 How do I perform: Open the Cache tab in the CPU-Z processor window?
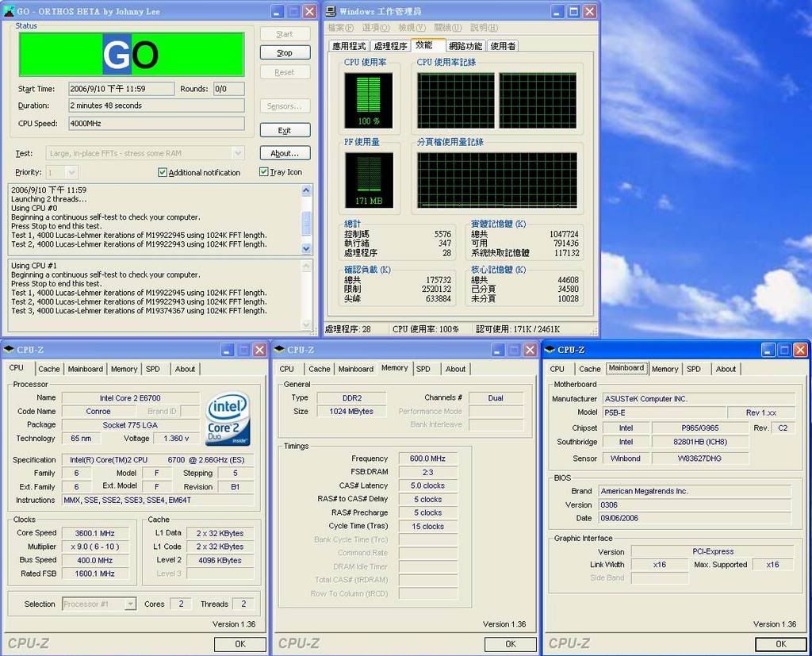coord(48,369)
